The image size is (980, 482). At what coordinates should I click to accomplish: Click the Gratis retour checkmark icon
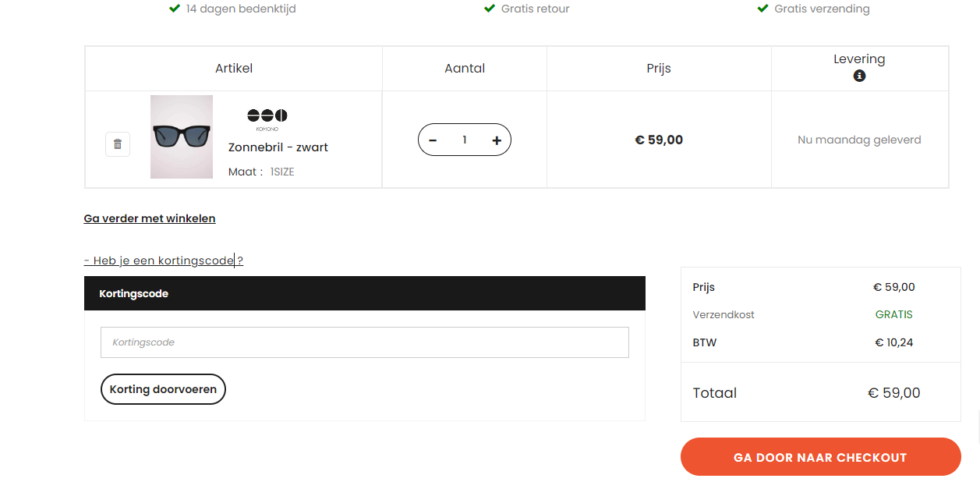click(x=490, y=9)
